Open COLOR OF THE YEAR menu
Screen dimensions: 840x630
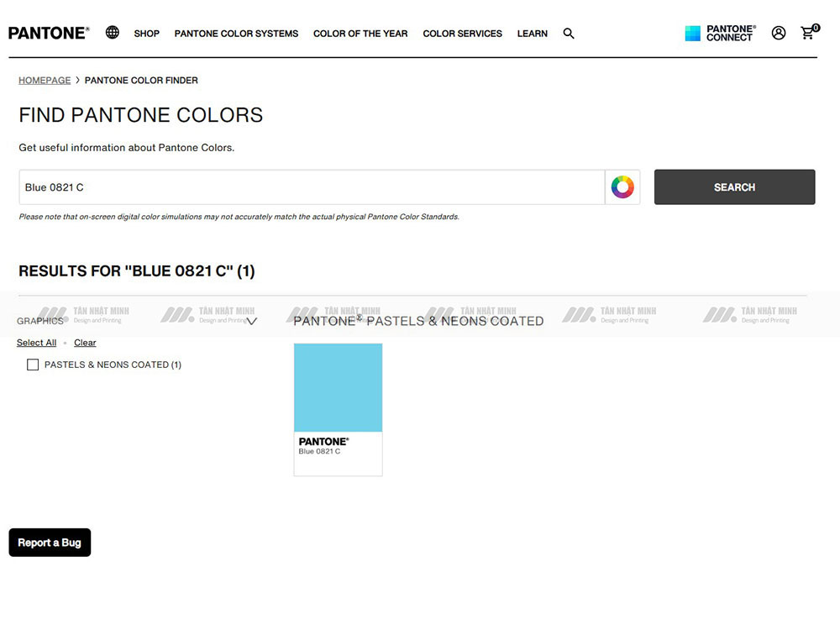(x=360, y=34)
